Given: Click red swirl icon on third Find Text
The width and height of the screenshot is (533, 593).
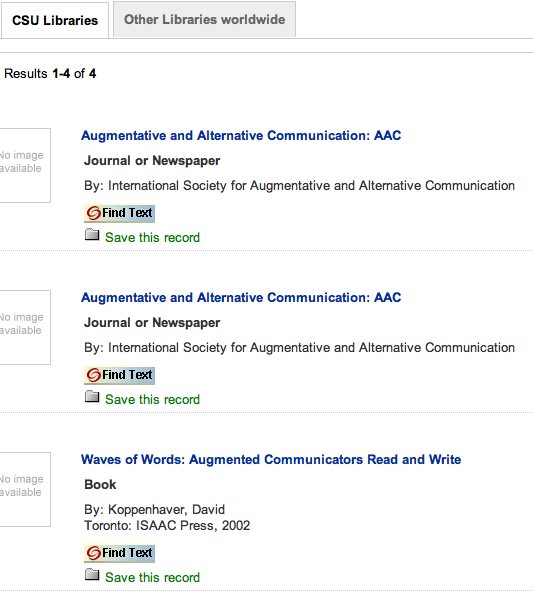Looking at the screenshot, I should [x=93, y=553].
